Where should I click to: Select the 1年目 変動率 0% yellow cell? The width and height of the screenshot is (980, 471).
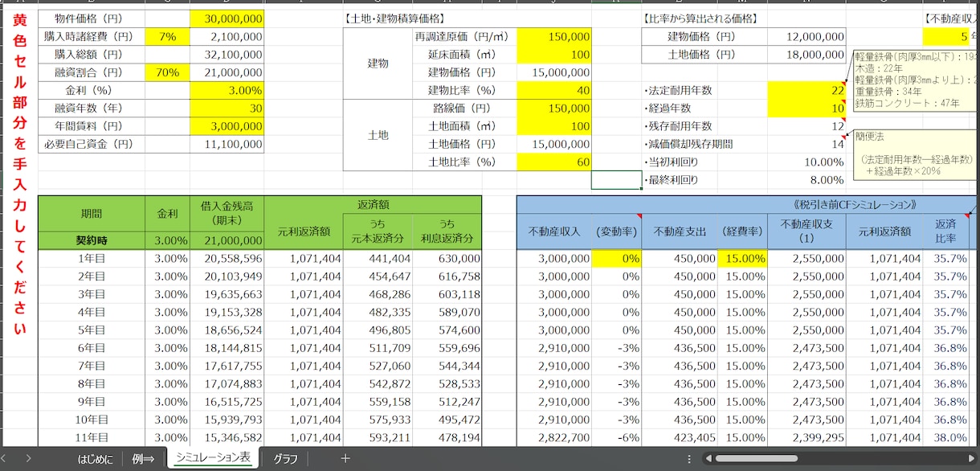616,259
